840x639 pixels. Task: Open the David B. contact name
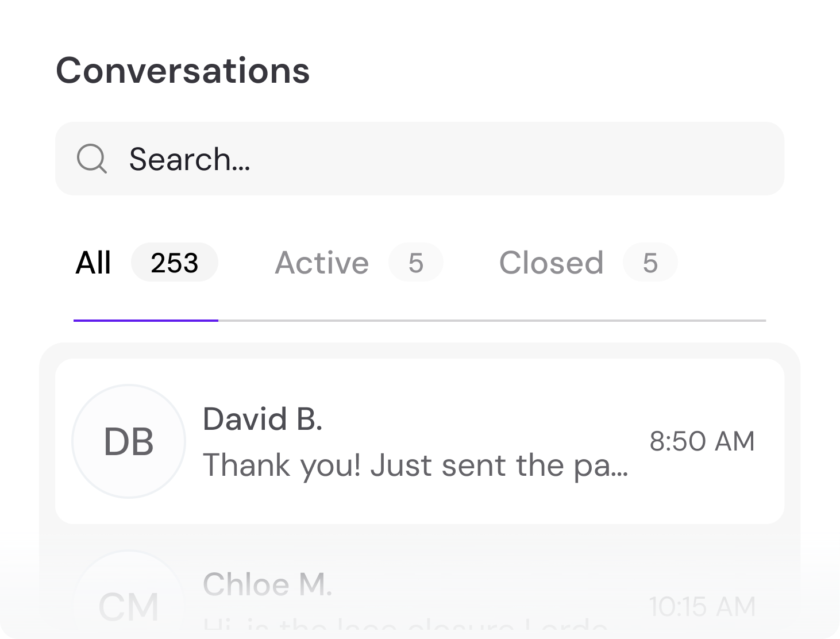point(263,419)
